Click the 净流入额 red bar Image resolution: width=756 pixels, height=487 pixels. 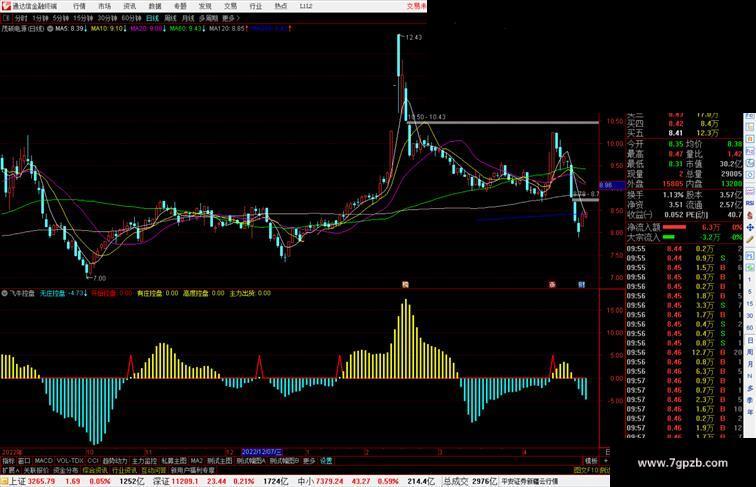tap(675, 227)
